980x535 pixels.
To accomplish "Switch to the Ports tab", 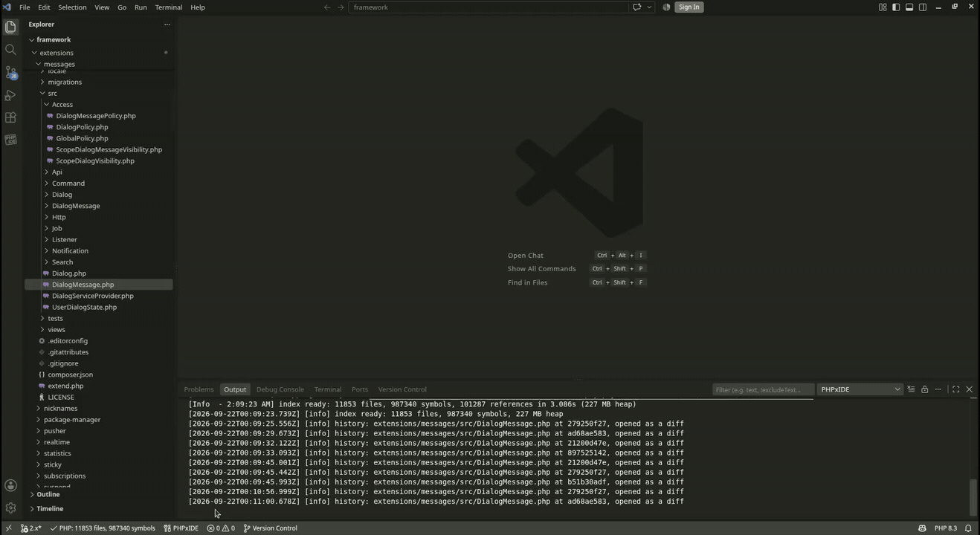I will point(360,389).
